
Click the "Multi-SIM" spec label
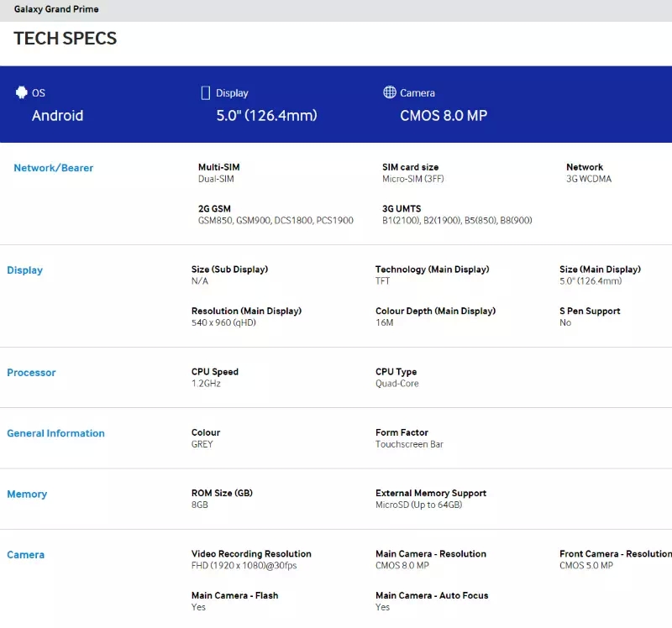(218, 167)
